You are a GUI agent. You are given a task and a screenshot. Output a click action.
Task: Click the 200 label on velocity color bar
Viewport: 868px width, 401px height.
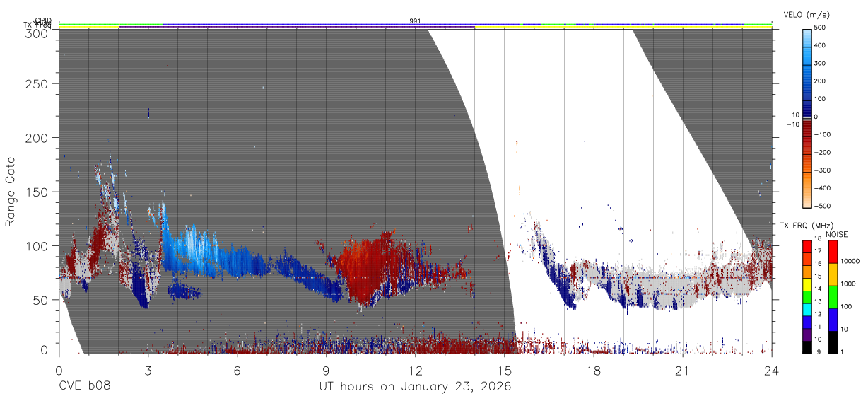coord(820,81)
